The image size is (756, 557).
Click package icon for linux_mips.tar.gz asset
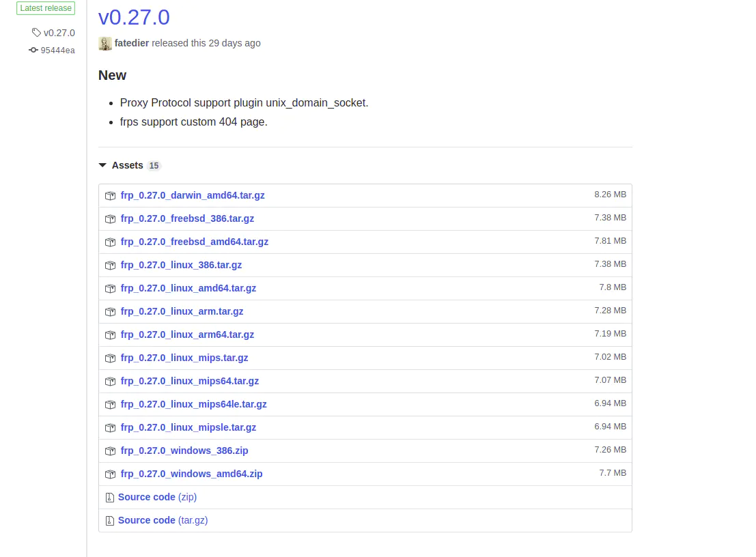(x=111, y=358)
